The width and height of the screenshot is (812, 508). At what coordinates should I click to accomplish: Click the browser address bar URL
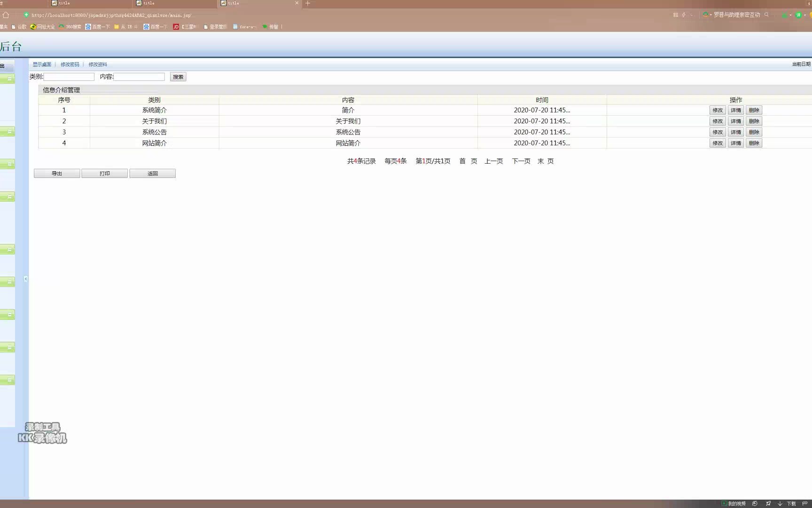111,15
